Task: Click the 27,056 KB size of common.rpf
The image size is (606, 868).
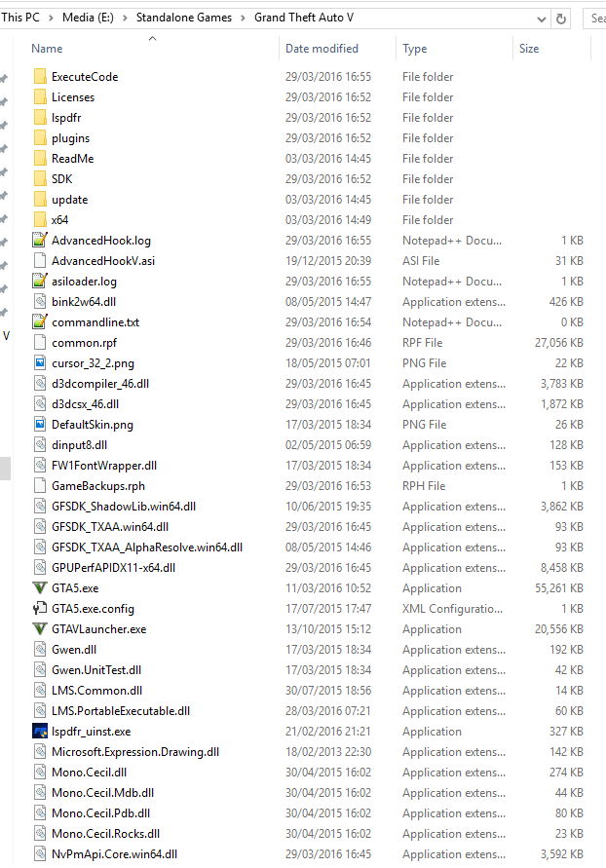Action: 559,343
